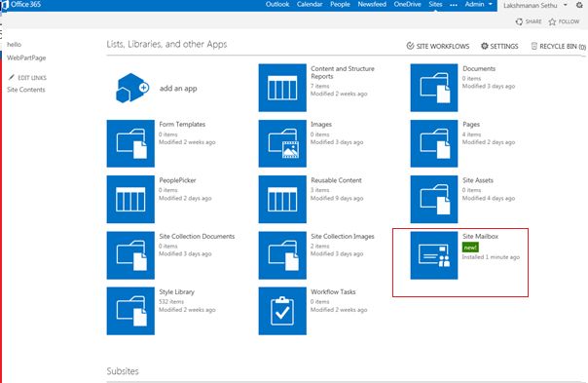The image size is (588, 383).
Task: Click the Site Mailbox title link
Action: 480,236
